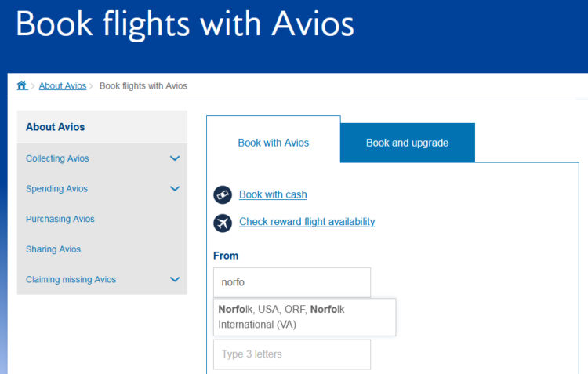The width and height of the screenshot is (588, 374).
Task: Open Check reward flight availability link
Action: coord(307,222)
